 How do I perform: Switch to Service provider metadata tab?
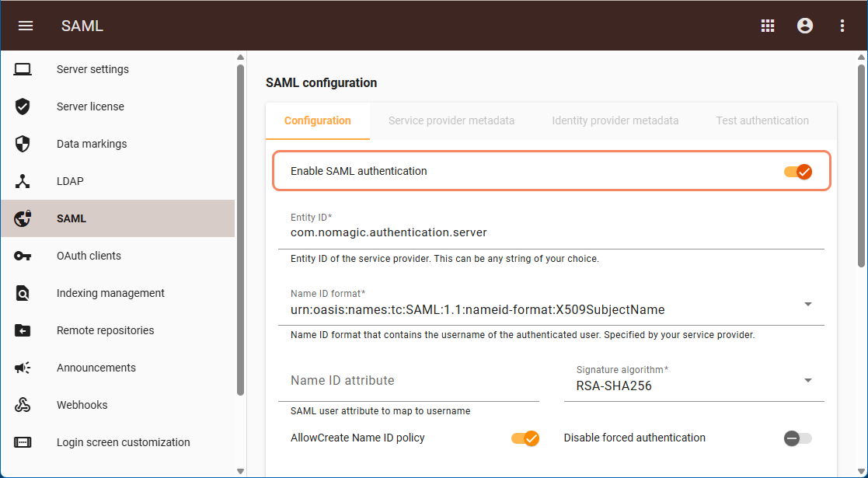pyautogui.click(x=451, y=120)
